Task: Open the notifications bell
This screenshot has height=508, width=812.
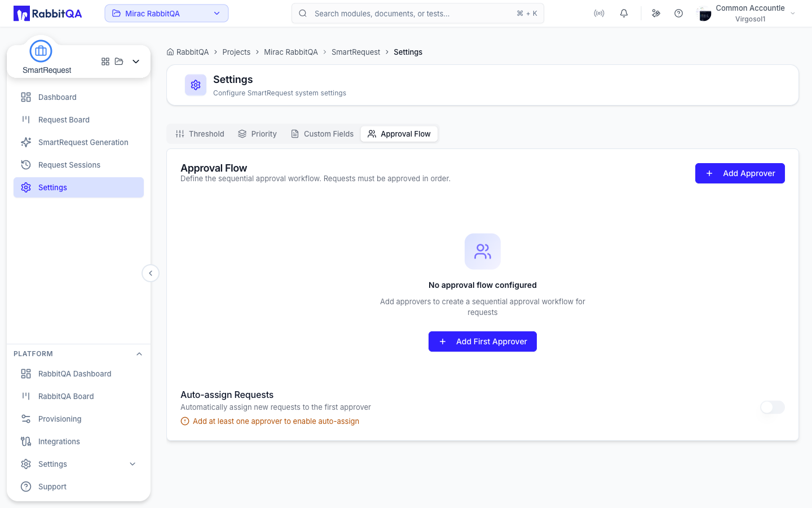Action: [624, 14]
